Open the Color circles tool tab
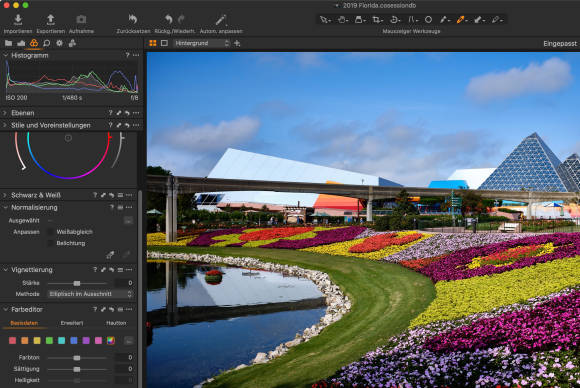 pyautogui.click(x=34, y=43)
